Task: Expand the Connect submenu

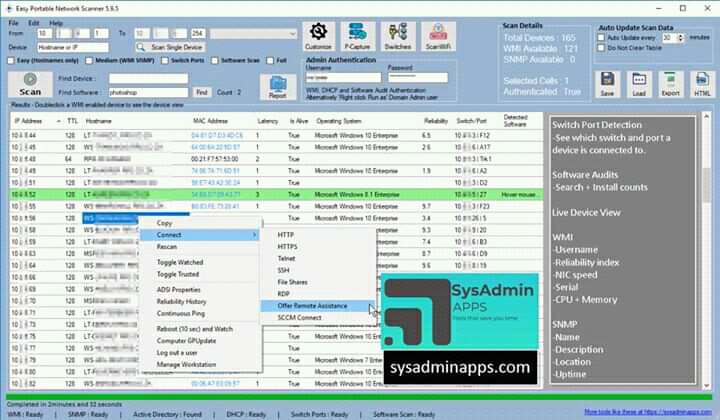Action: click(x=200, y=235)
